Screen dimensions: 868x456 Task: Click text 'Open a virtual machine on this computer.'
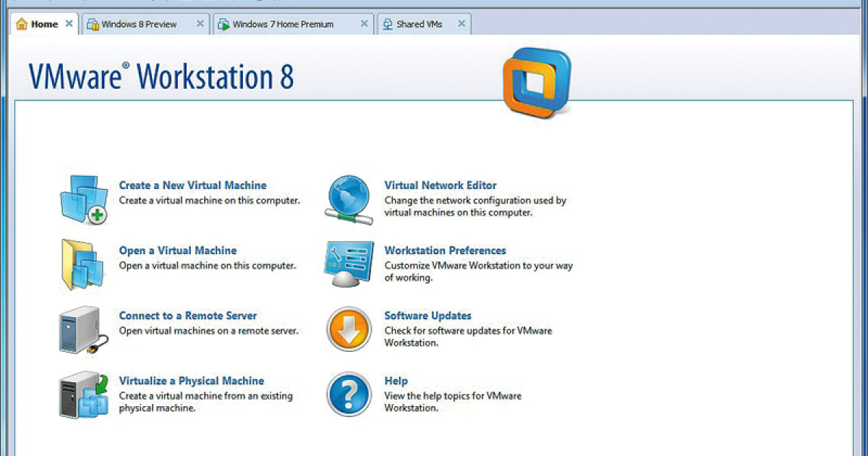pos(208,266)
